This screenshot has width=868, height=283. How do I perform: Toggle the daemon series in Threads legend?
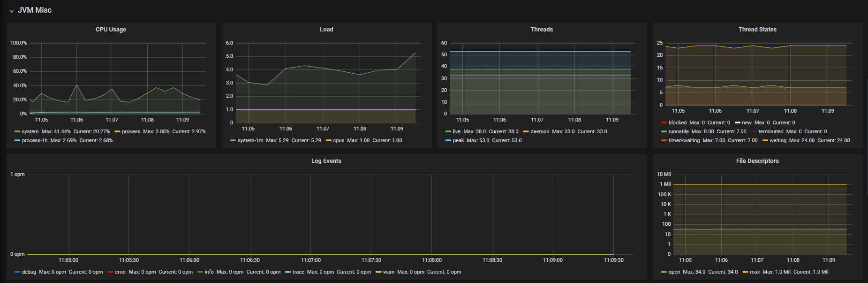pos(540,131)
